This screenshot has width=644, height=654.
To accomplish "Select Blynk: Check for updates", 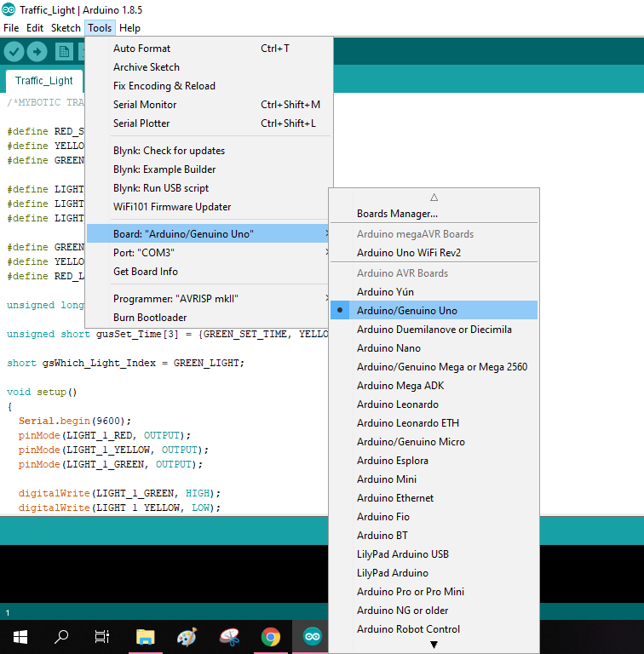I will click(x=208, y=151).
